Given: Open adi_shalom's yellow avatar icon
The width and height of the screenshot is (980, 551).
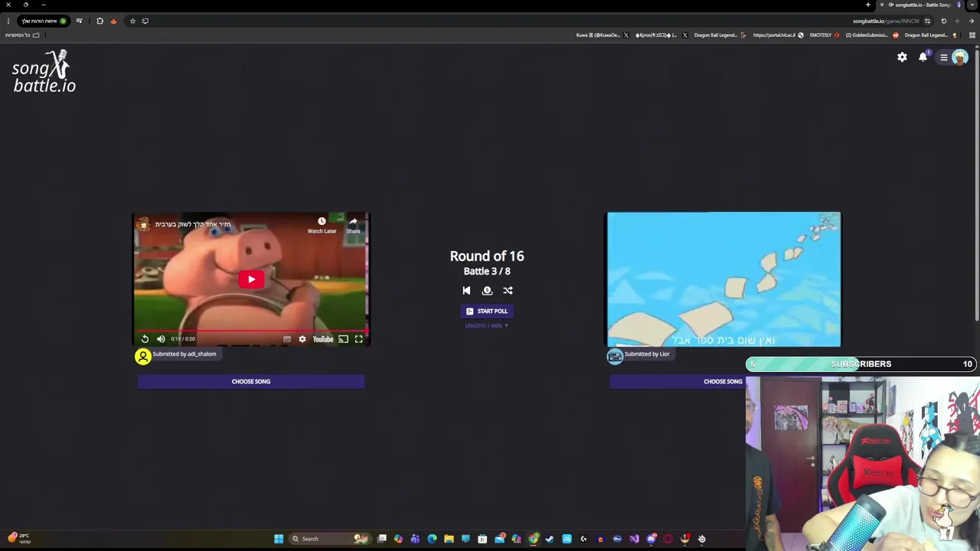Looking at the screenshot, I should [x=143, y=357].
